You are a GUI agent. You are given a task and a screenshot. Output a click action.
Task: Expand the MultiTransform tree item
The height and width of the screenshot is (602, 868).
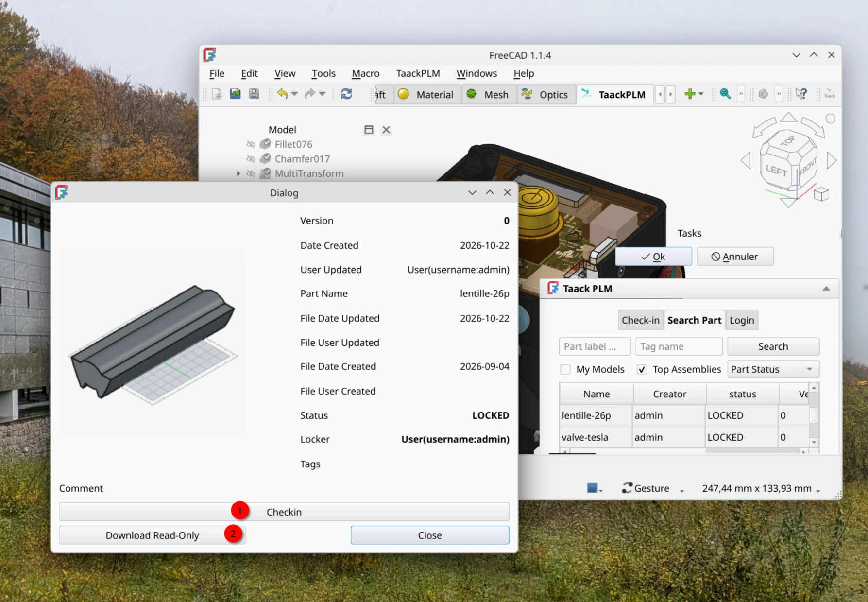238,173
